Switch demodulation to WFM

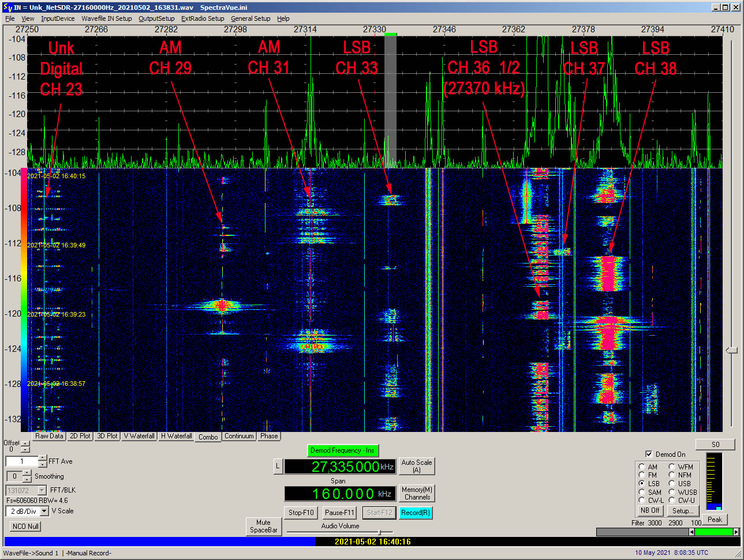click(672, 467)
